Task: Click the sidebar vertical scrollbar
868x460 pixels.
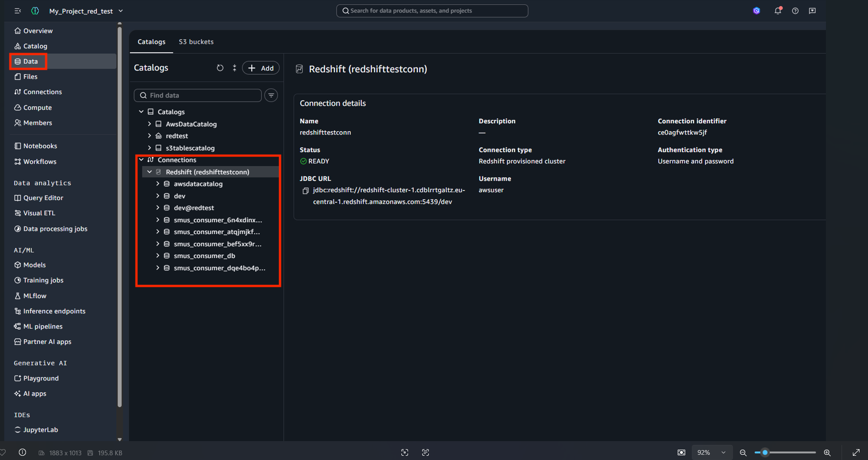Action: (119, 217)
